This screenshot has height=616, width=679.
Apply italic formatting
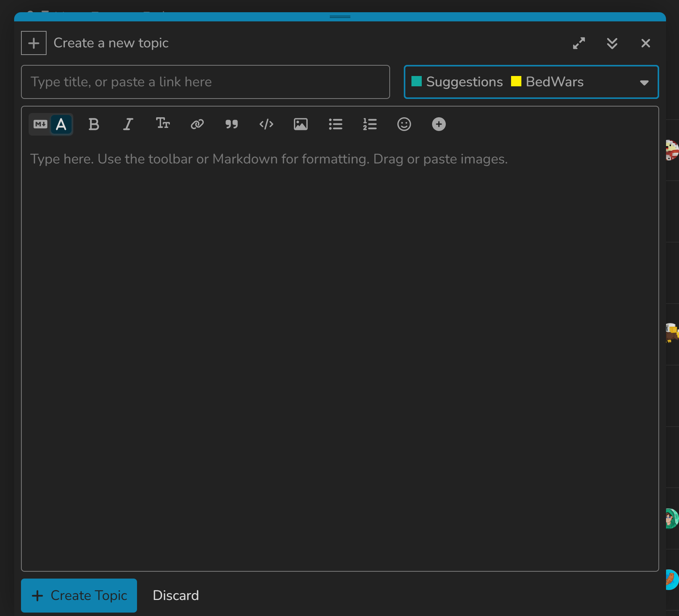pos(128,124)
